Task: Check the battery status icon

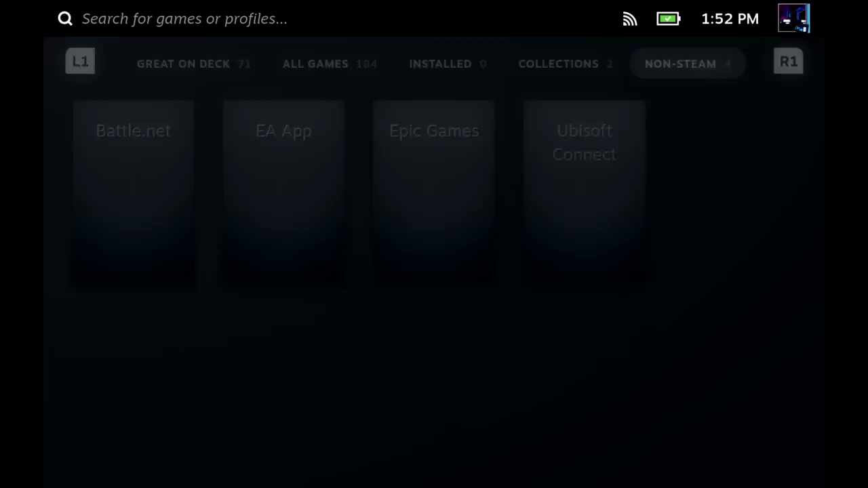Action: tap(669, 19)
